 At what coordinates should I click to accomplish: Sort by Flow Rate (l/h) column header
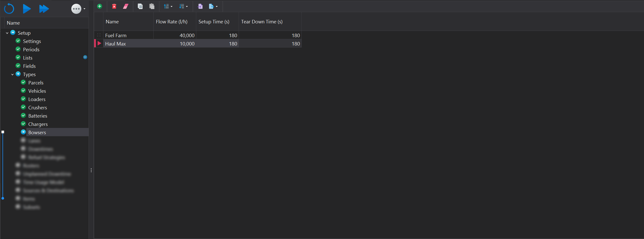(x=172, y=22)
